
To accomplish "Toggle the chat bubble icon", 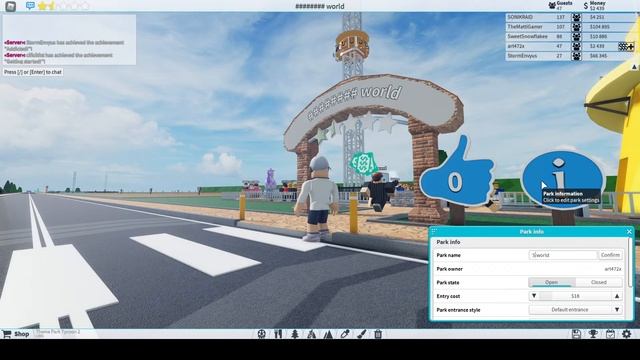I will [x=30, y=6].
